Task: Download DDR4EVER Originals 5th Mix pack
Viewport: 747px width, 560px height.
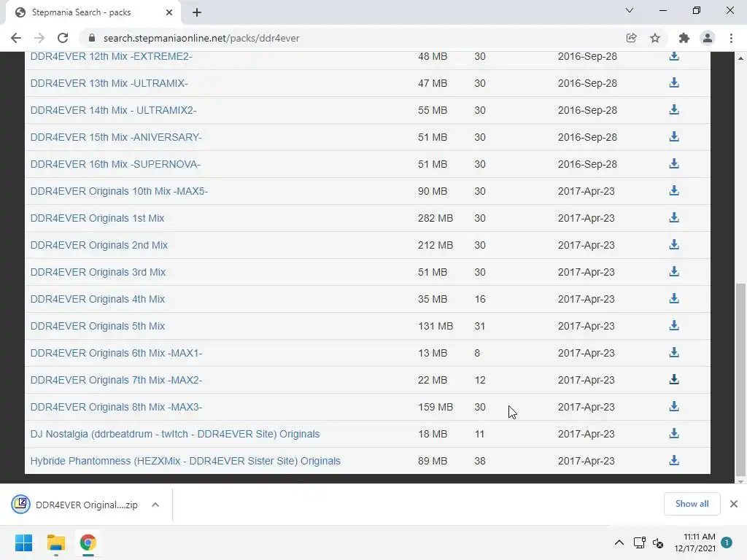Action: [673, 326]
